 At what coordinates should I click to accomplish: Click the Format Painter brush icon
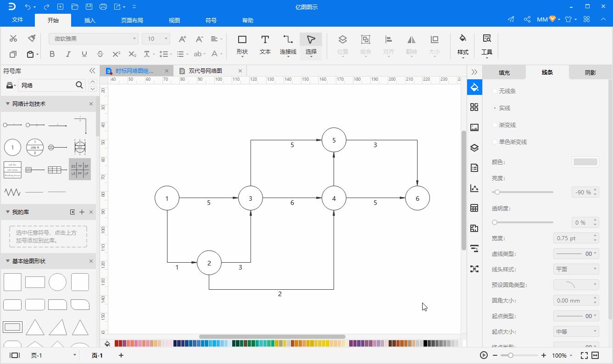pos(32,39)
